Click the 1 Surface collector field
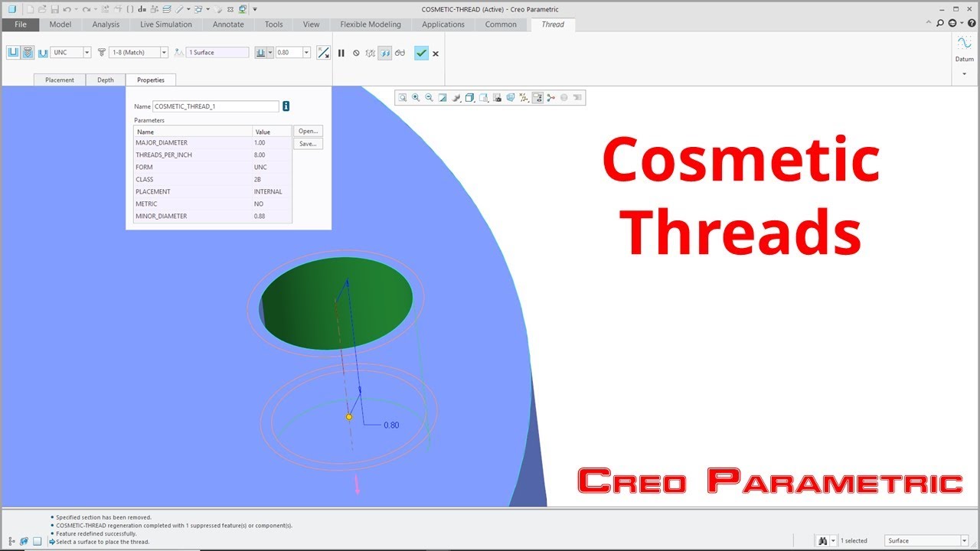Image resolution: width=980 pixels, height=551 pixels. tap(217, 53)
